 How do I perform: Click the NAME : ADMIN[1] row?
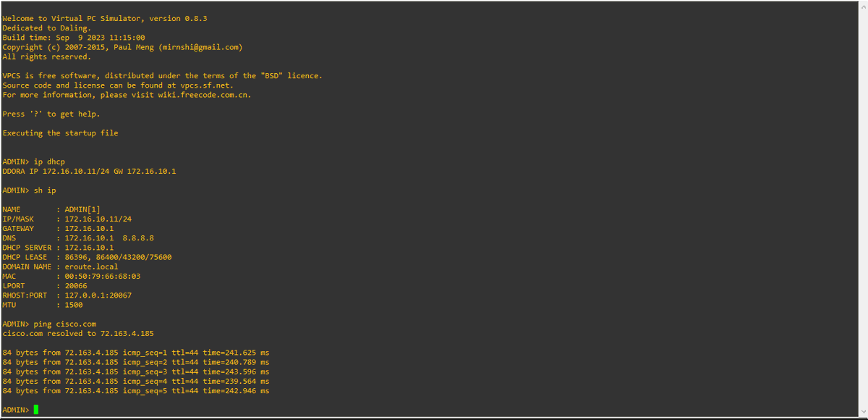tap(51, 209)
